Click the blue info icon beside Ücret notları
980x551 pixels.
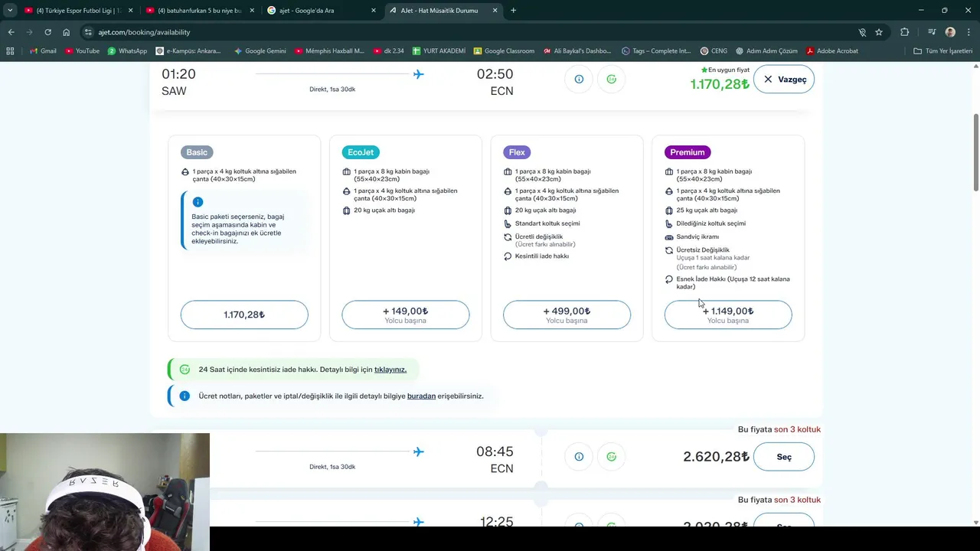(x=185, y=396)
